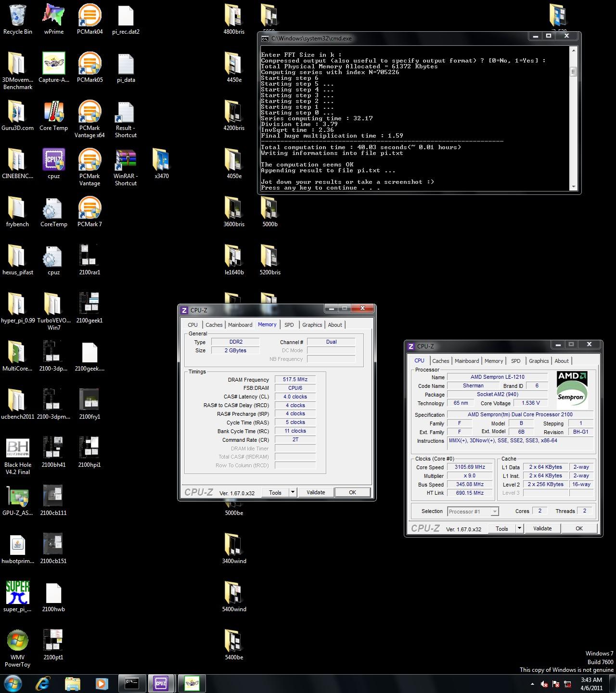This screenshot has width=616, height=693.
Task: Launch Black Hole V4.2 Final icon
Action: (x=18, y=456)
